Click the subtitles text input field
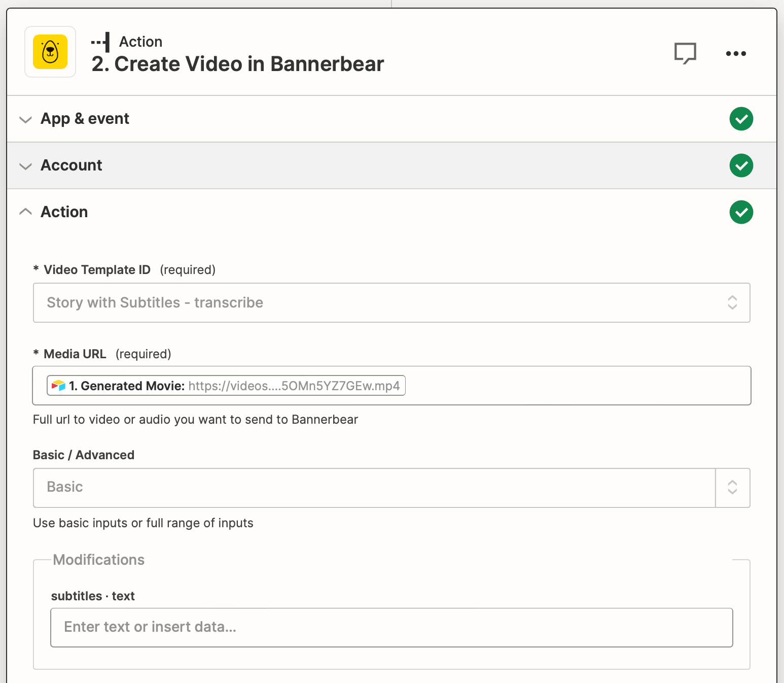 pyautogui.click(x=391, y=627)
